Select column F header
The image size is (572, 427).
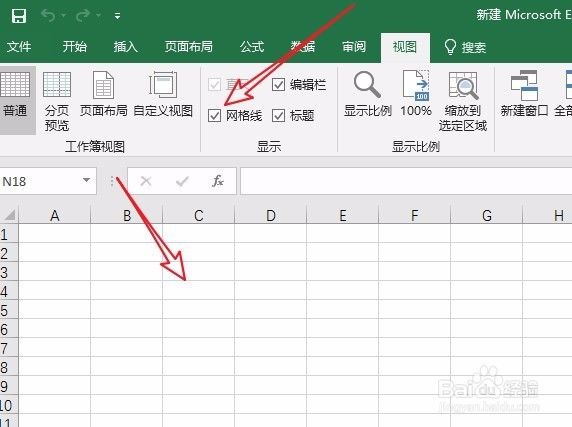point(414,215)
